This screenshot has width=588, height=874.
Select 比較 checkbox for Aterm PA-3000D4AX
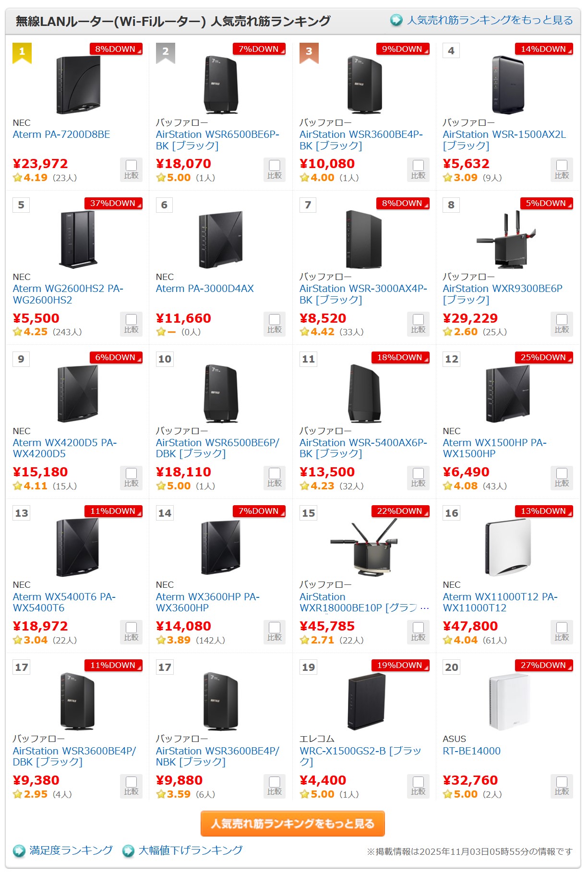point(275,320)
